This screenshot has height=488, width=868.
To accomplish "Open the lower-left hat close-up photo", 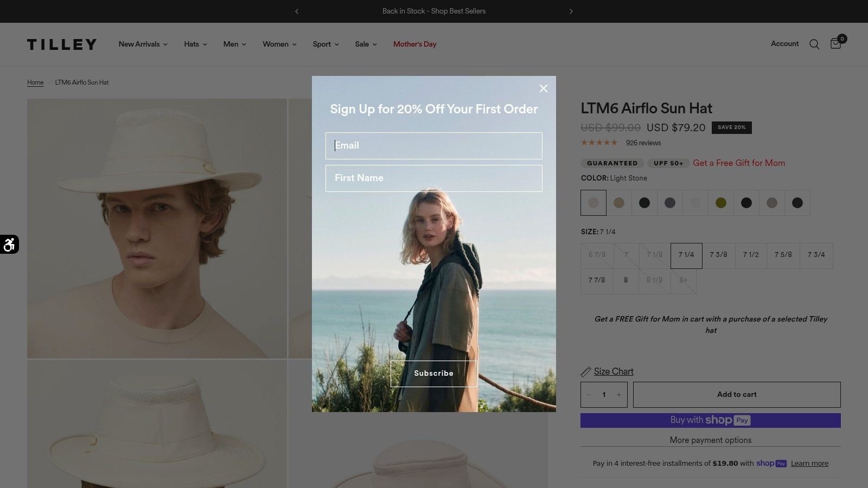I will click(157, 424).
